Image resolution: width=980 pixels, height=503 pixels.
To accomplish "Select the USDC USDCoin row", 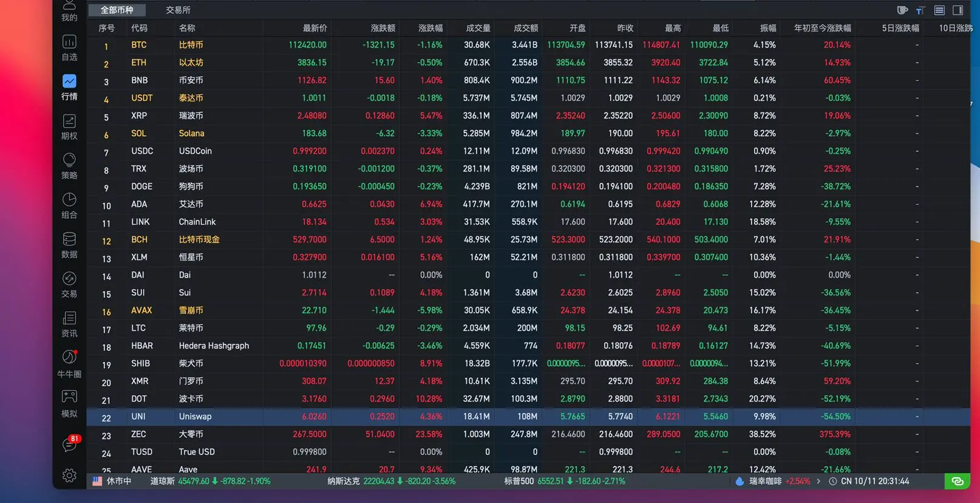I will click(528, 151).
